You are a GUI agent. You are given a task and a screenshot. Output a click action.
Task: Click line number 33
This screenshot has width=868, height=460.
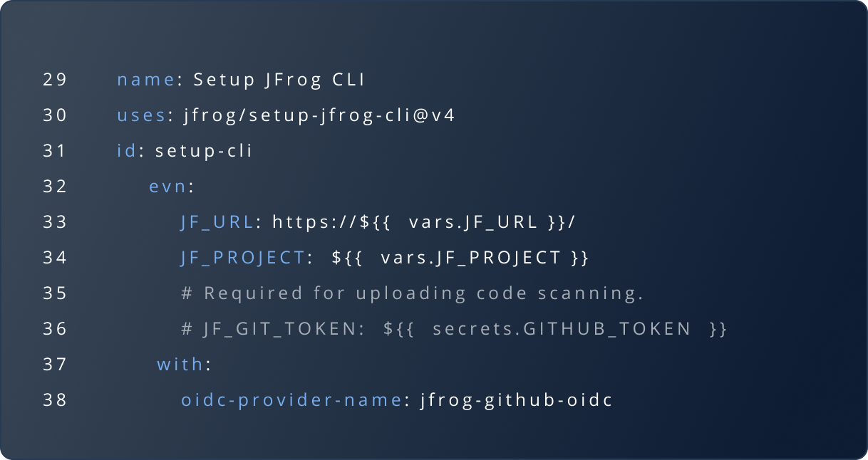pyautogui.click(x=54, y=222)
